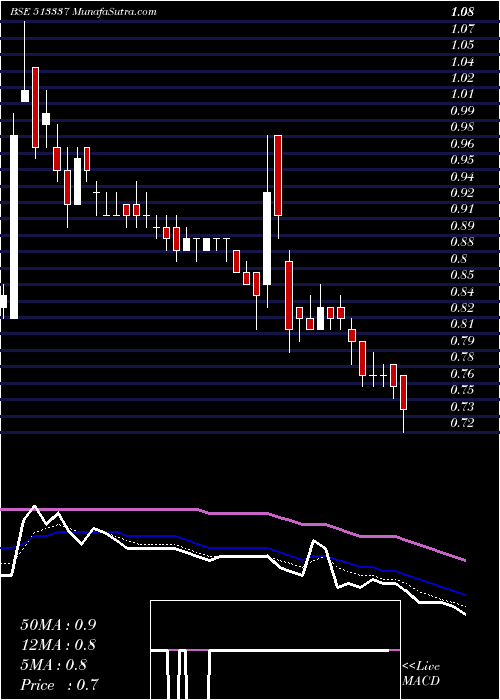Click the 12MA : 0.8 indicator reading

[58, 645]
